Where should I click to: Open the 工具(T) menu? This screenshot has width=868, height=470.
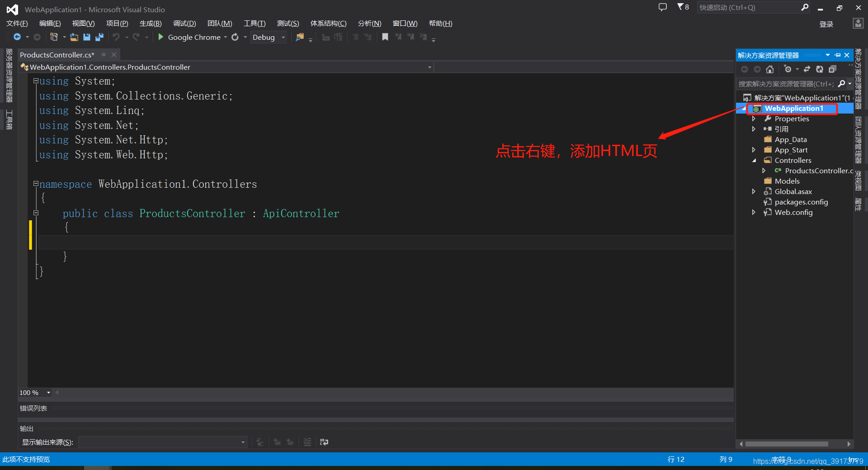pos(255,24)
